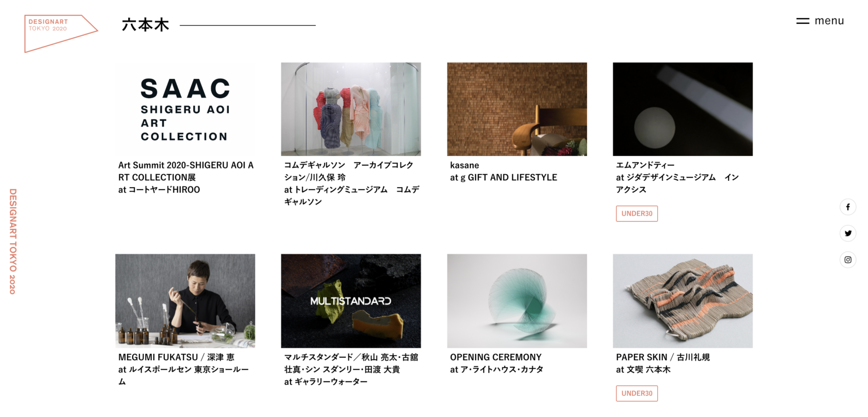Open the teal glass sculpture image

click(x=517, y=301)
